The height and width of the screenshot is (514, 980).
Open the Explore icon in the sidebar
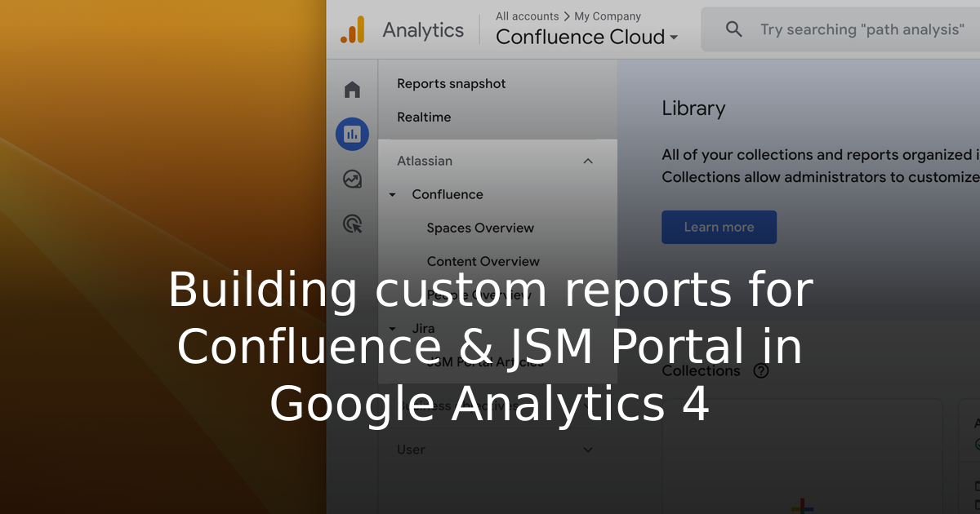(x=352, y=179)
